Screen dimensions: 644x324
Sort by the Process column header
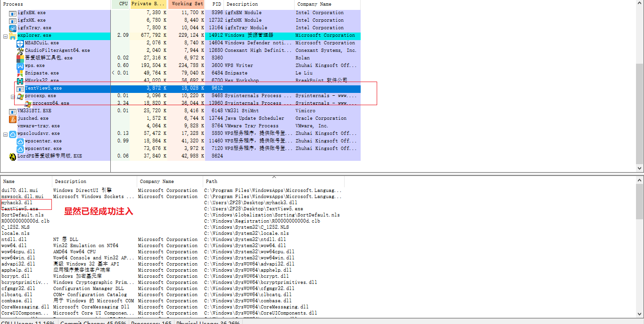(56, 4)
